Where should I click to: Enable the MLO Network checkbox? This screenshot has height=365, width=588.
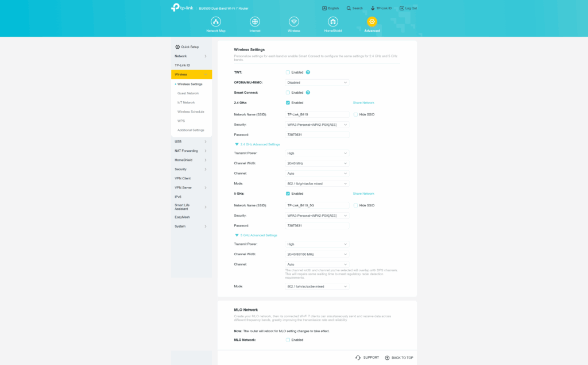click(x=288, y=340)
